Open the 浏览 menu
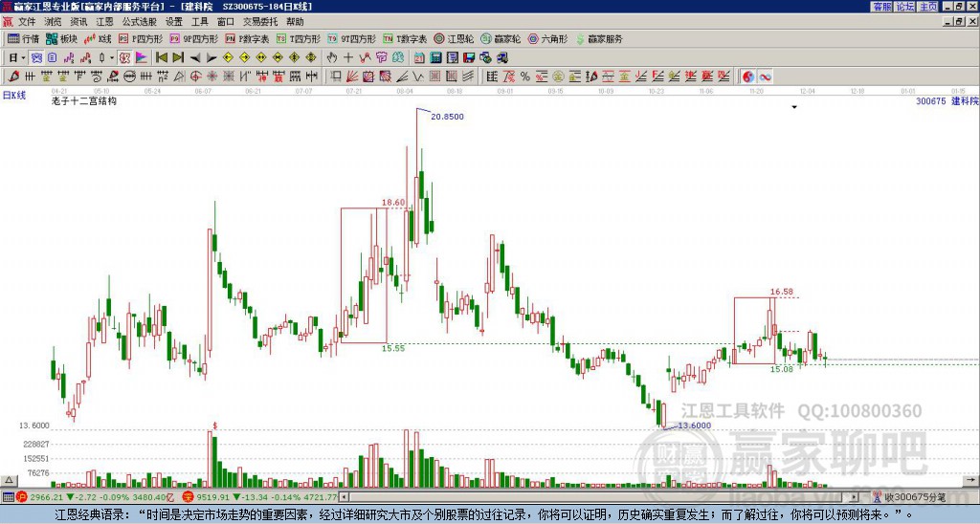The image size is (980, 524). point(53,22)
